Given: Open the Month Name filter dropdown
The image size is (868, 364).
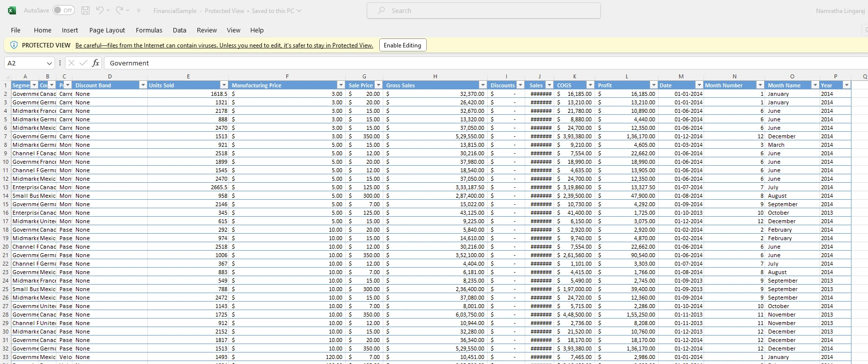Looking at the screenshot, I should pyautogui.click(x=815, y=85).
